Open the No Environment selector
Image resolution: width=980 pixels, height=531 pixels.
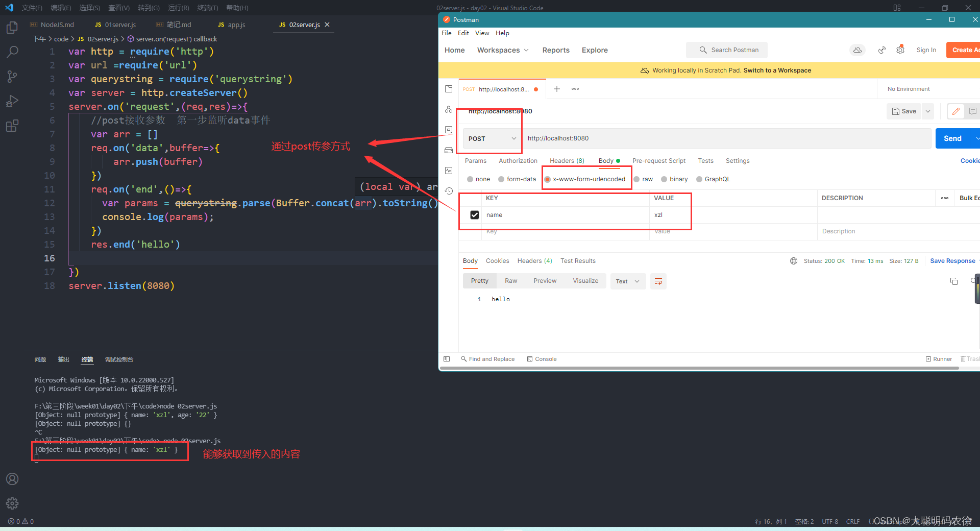tap(909, 89)
